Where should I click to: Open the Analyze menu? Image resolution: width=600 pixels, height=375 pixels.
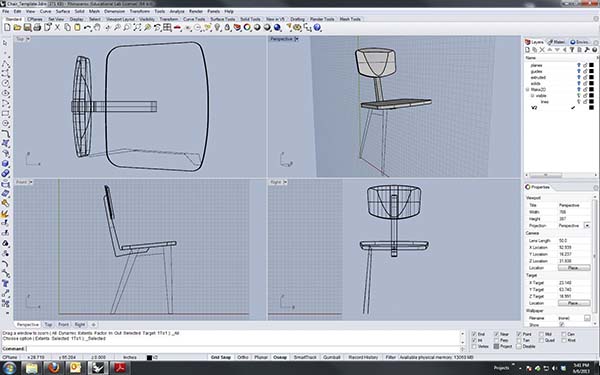(x=177, y=11)
